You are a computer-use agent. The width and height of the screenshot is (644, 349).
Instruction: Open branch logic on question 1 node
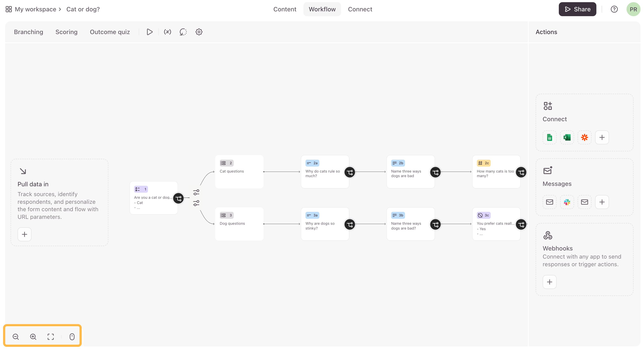point(178,199)
